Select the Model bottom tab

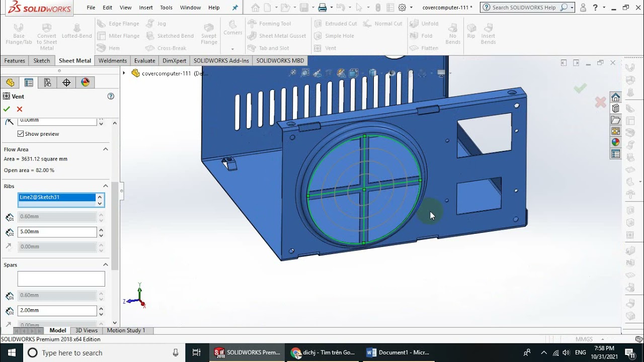click(x=58, y=330)
